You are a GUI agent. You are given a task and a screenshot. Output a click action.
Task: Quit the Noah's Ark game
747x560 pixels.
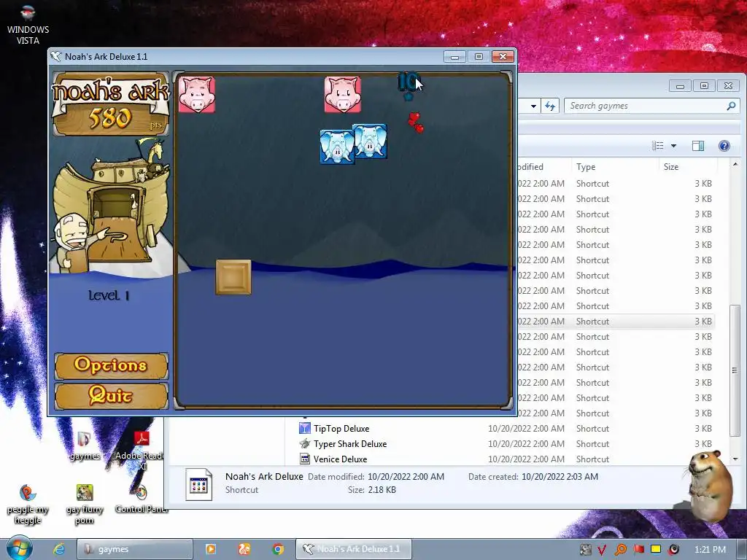coord(111,396)
